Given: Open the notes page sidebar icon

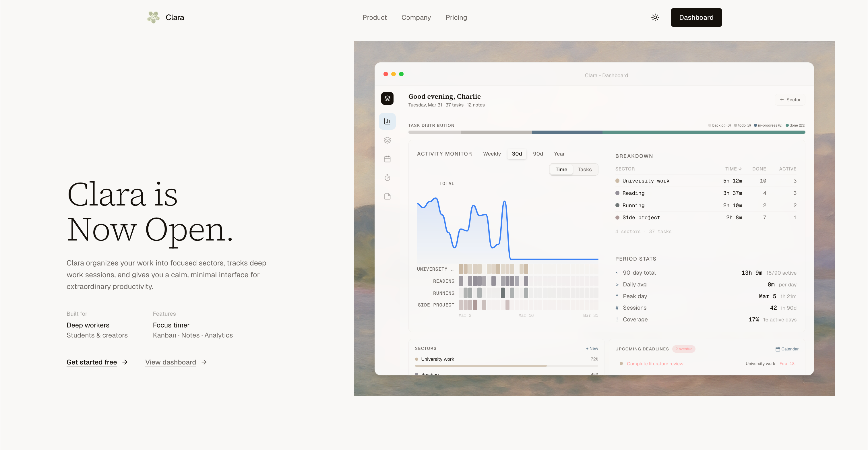Looking at the screenshot, I should click(x=387, y=197).
